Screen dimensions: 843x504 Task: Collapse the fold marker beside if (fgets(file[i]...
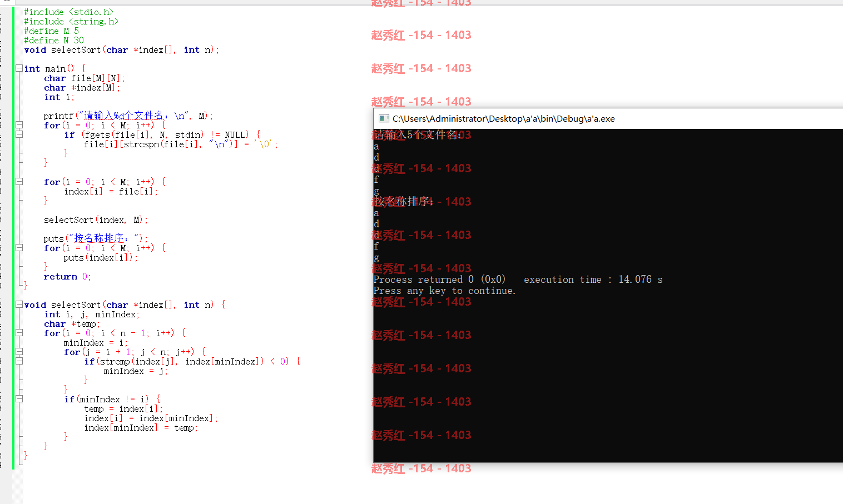(x=19, y=134)
